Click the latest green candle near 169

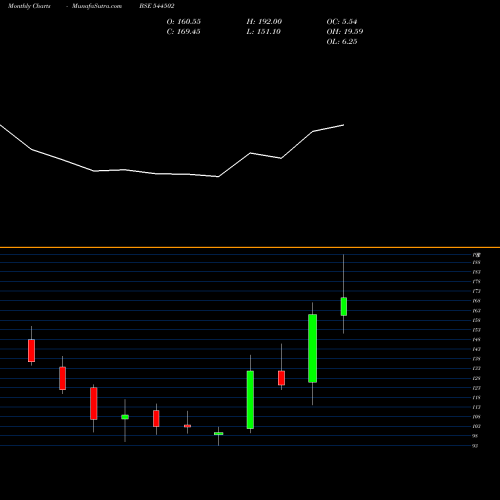pos(344,306)
